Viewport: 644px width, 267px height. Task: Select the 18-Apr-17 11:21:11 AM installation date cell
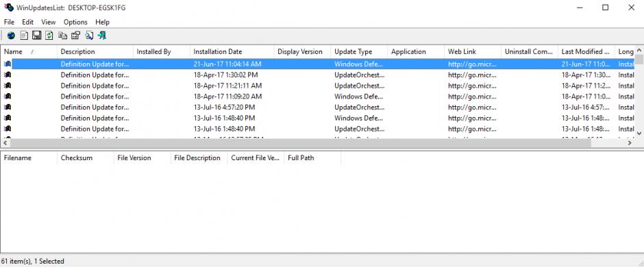[227, 86]
